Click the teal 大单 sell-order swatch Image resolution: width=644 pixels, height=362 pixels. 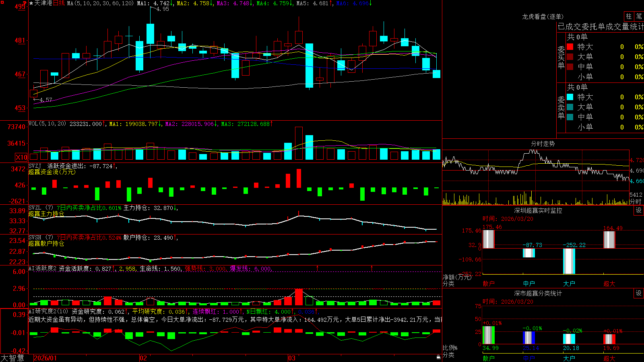coord(570,107)
